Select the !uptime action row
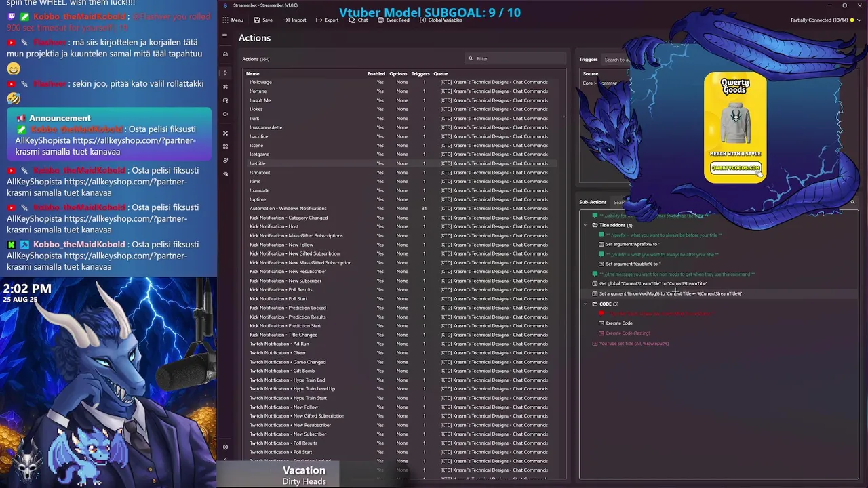This screenshot has width=868, height=488. [x=400, y=199]
